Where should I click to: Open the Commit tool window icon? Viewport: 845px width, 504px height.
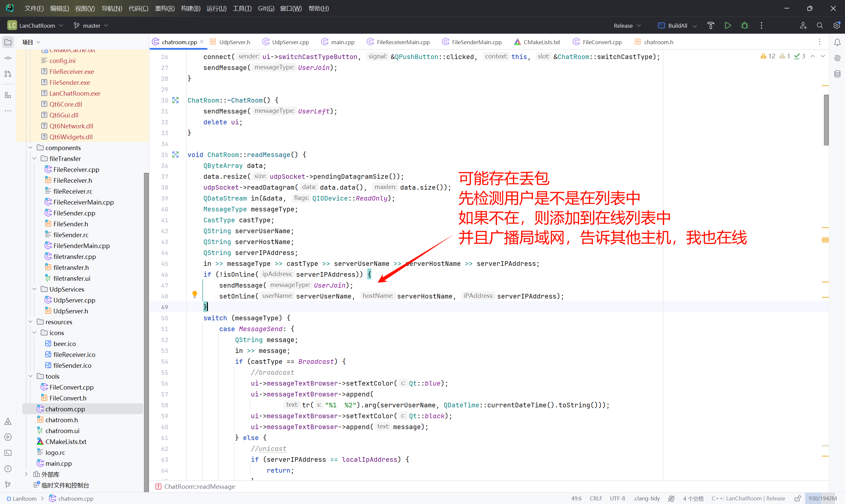pos(8,58)
